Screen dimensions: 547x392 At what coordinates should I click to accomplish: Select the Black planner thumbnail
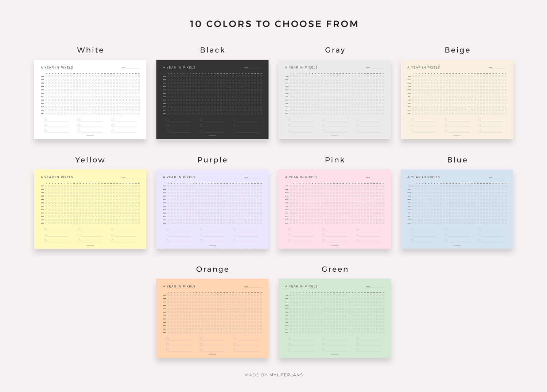click(x=212, y=100)
